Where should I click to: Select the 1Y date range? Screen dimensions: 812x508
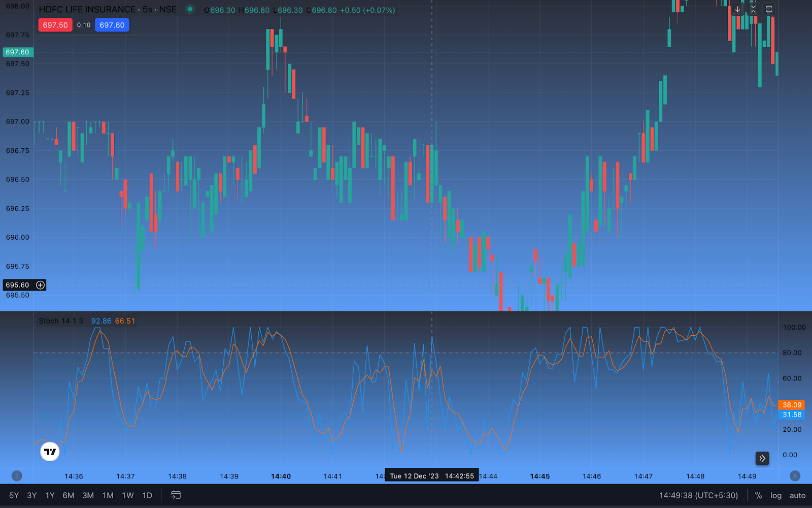click(50, 495)
